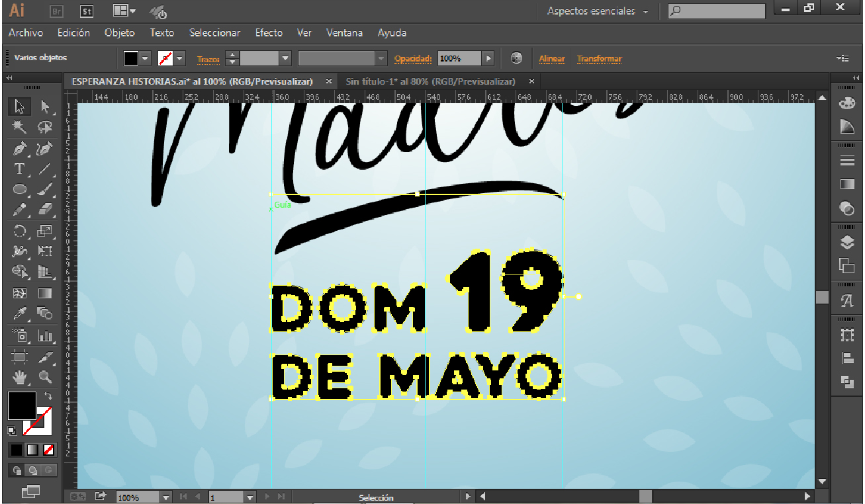Image resolution: width=865 pixels, height=504 pixels.
Task: Open the Layers panel icon
Action: pyautogui.click(x=846, y=242)
